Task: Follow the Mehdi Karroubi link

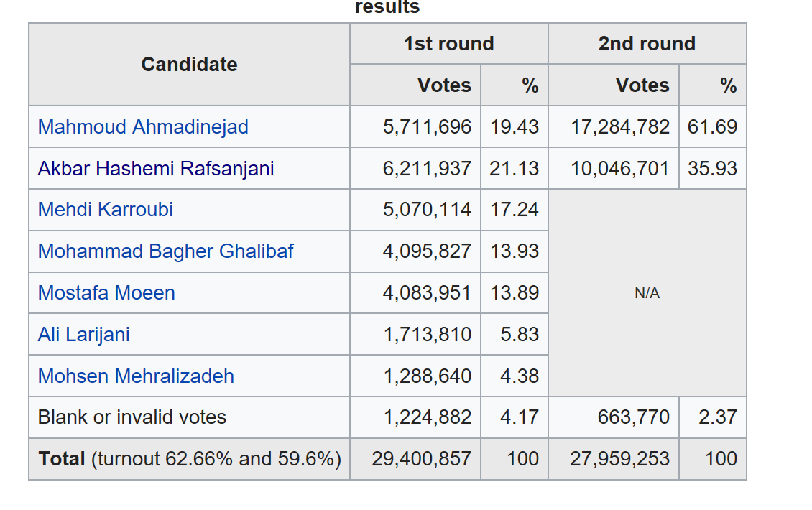Action: 105,210
